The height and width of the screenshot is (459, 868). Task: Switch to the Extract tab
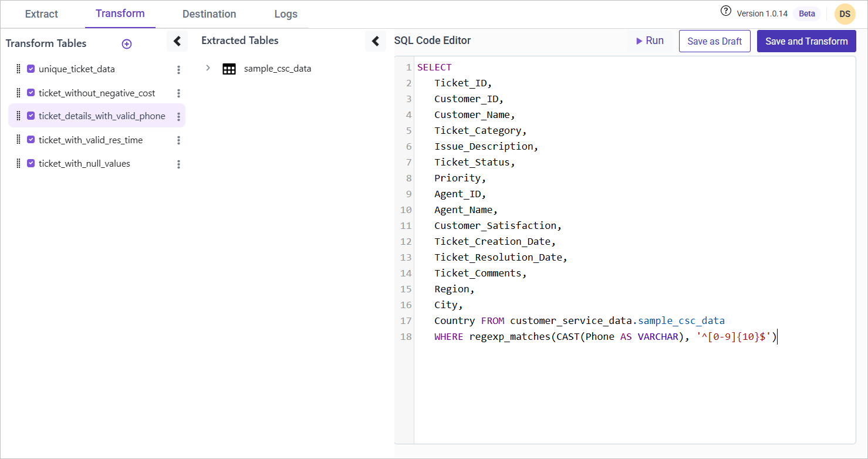42,14
